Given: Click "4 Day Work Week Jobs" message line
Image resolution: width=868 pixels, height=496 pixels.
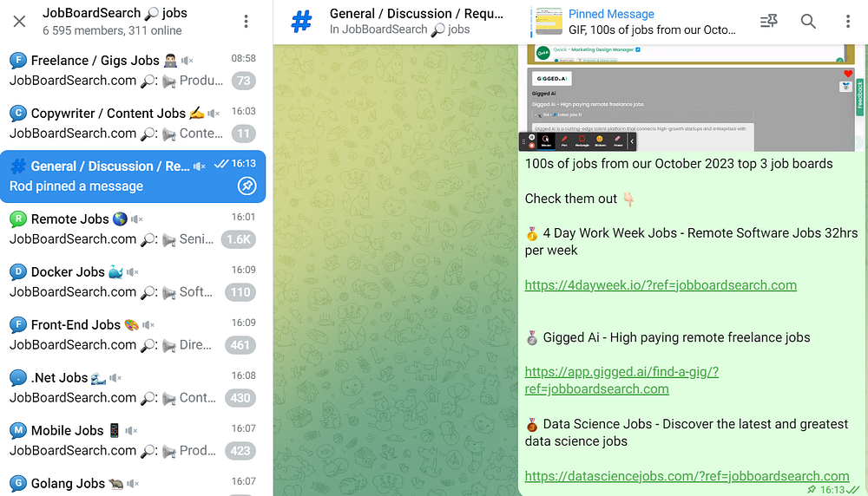Looking at the screenshot, I should (x=692, y=242).
